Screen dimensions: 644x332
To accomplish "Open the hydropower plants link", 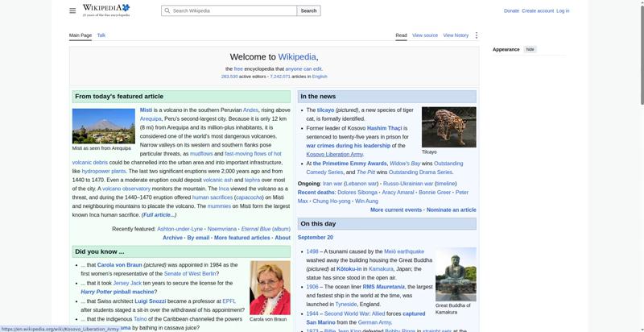I will point(104,171).
